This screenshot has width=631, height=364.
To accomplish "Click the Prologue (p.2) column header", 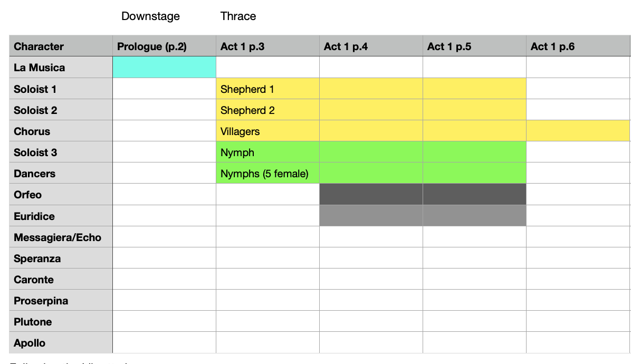I will point(164,46).
